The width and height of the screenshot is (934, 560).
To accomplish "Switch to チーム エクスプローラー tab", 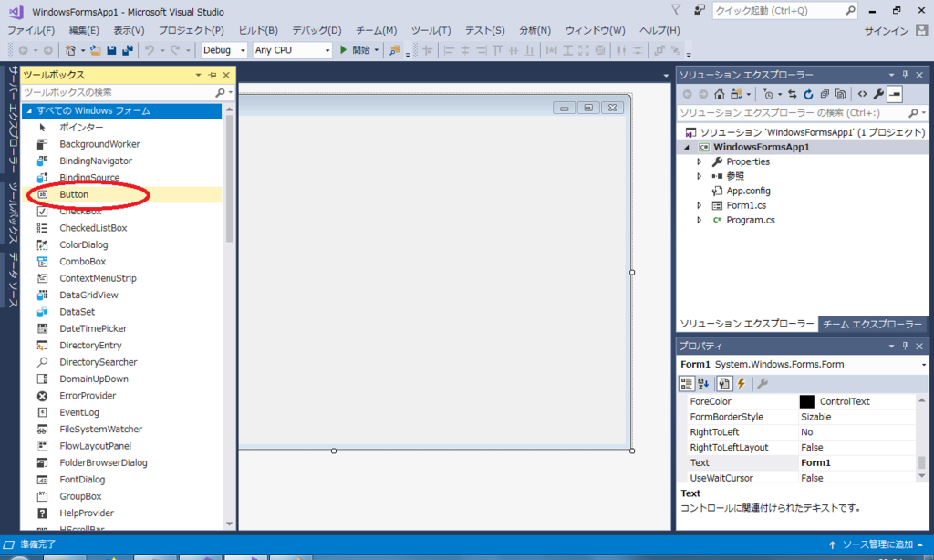I will pos(872,324).
